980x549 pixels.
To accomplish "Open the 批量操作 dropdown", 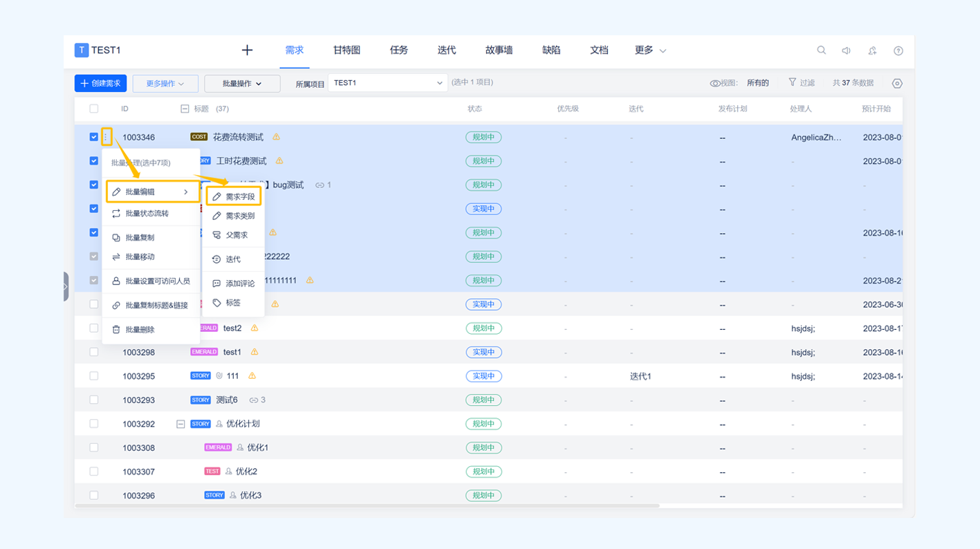I will (242, 83).
